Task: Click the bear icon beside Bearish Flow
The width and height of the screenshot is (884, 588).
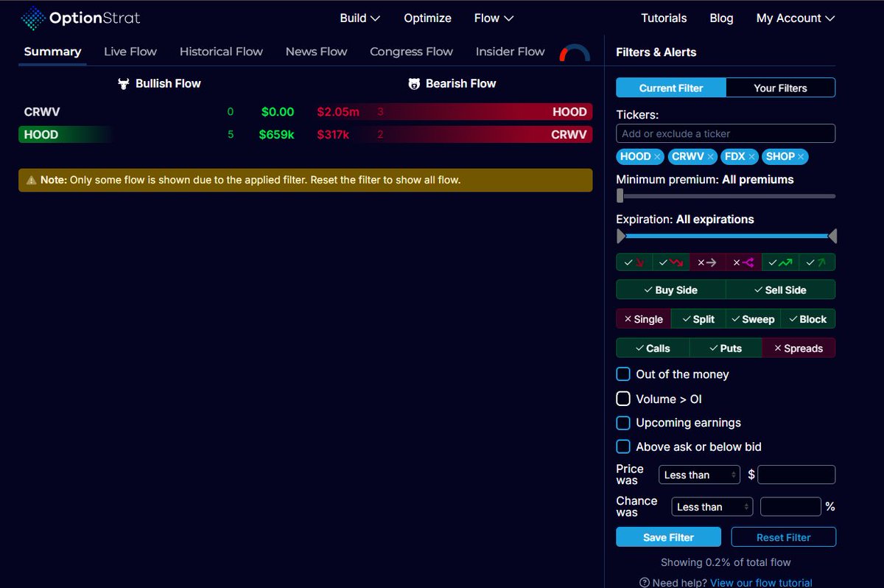Action: point(414,84)
